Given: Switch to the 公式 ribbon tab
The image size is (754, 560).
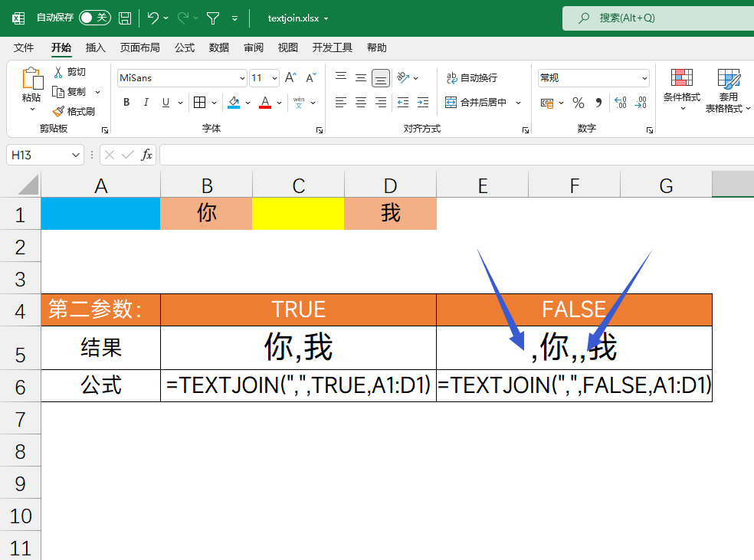Looking at the screenshot, I should pyautogui.click(x=184, y=47).
